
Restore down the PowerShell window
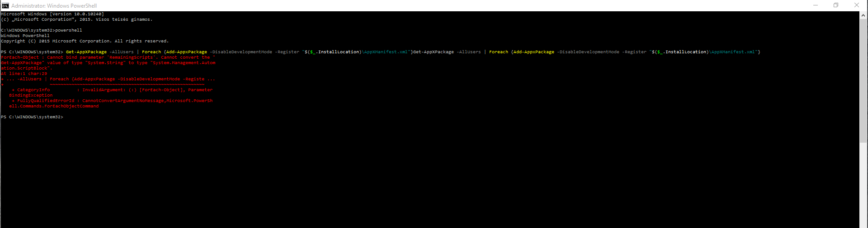coord(836,5)
